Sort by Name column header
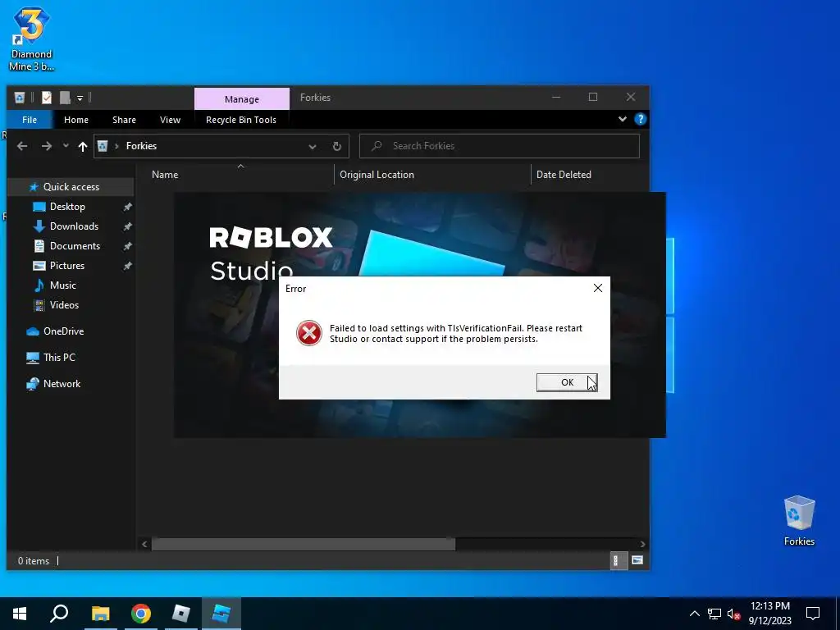Viewport: 840px width, 630px height. (x=165, y=175)
